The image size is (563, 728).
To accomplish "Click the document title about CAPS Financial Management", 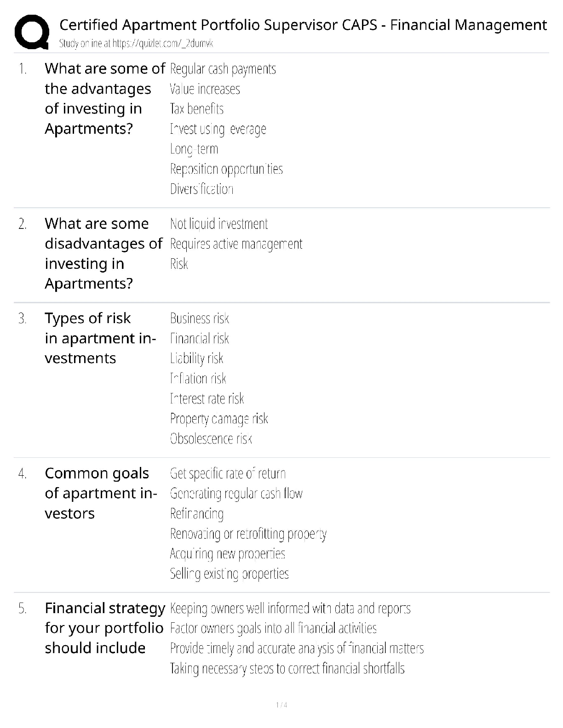I will click(x=303, y=25).
